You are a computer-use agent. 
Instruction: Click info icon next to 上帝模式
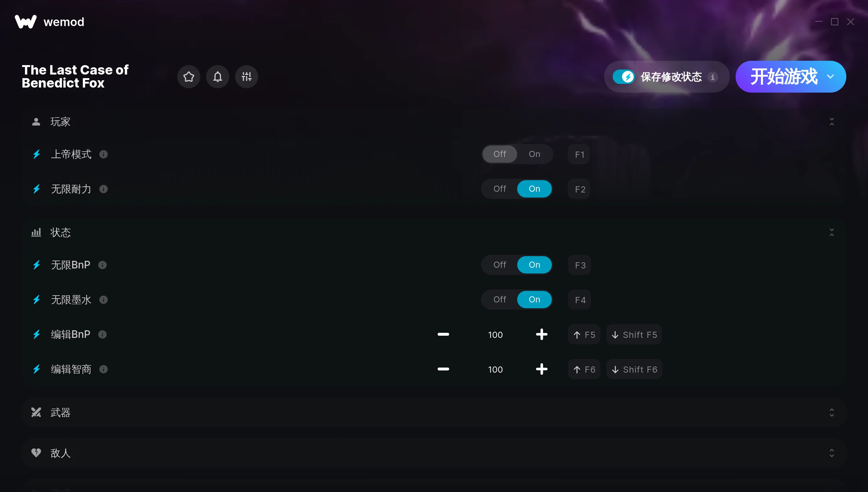[x=103, y=154]
